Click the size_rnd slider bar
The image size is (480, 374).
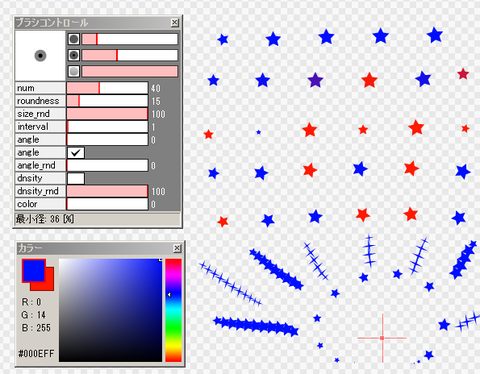tap(107, 114)
